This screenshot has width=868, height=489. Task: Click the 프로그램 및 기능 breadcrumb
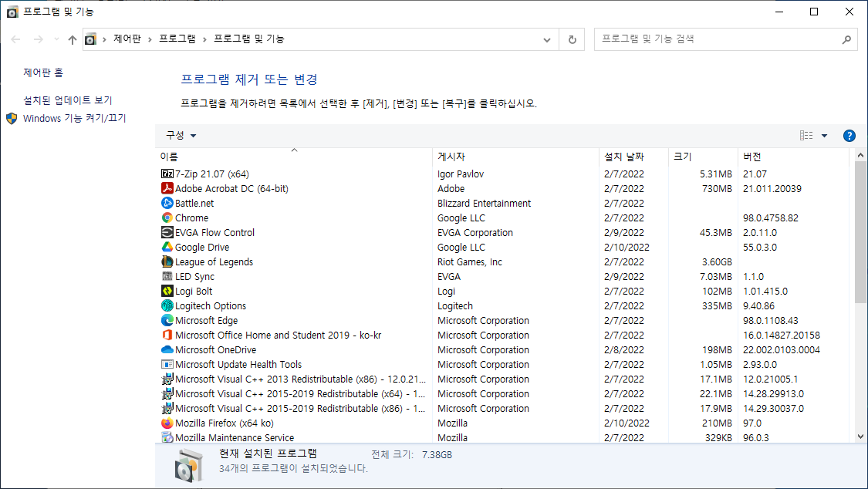click(249, 39)
